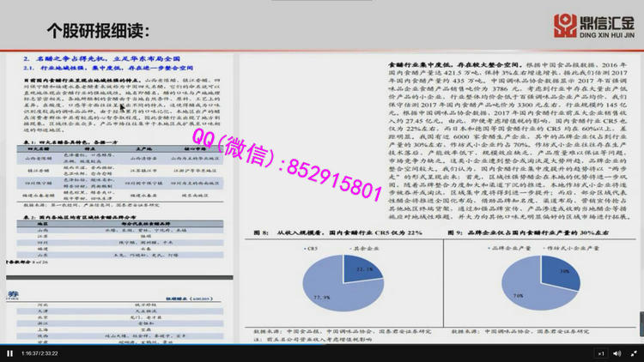Enter fullscreen with the expand icon

click(x=635, y=353)
